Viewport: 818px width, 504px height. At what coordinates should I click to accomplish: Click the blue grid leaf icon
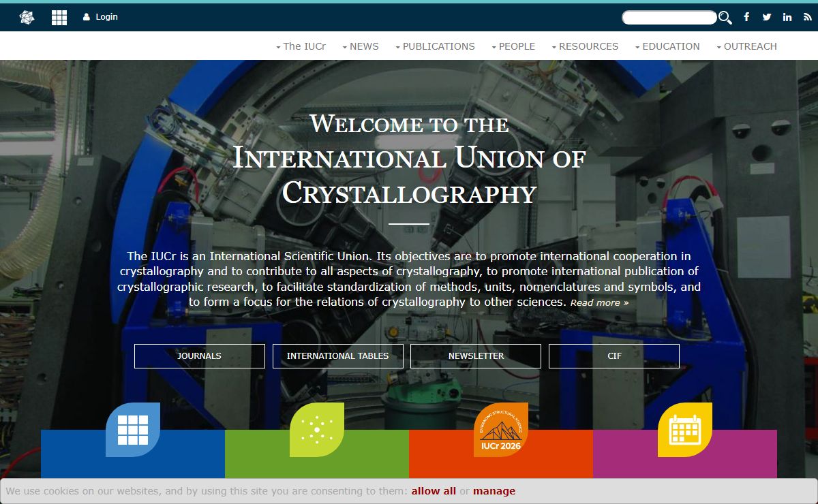pos(133,430)
